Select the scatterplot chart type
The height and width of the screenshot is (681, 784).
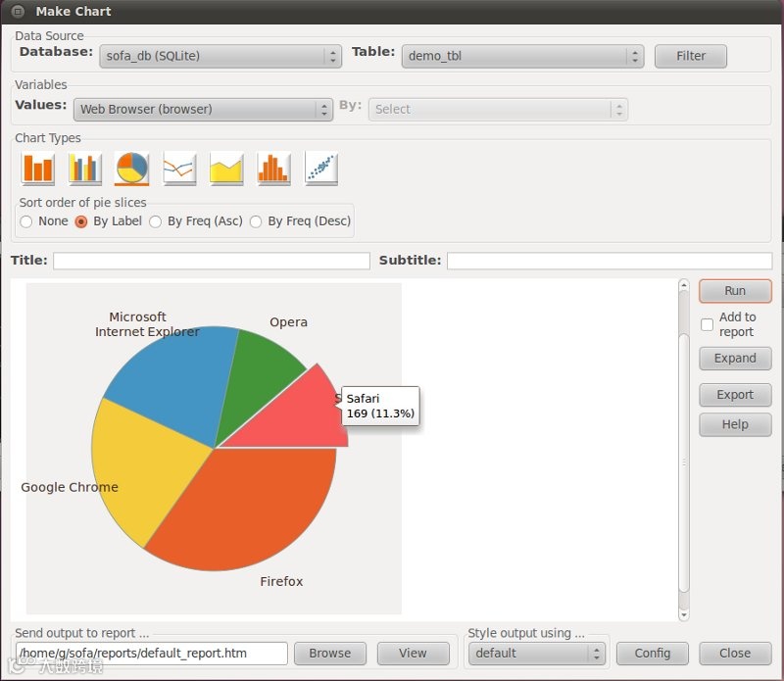321,168
